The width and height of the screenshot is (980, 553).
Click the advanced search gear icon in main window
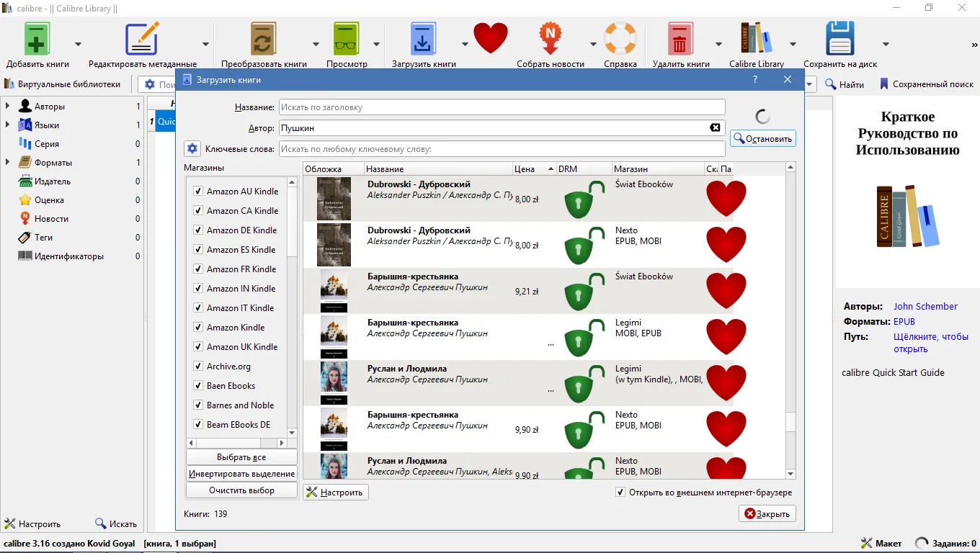click(x=150, y=84)
